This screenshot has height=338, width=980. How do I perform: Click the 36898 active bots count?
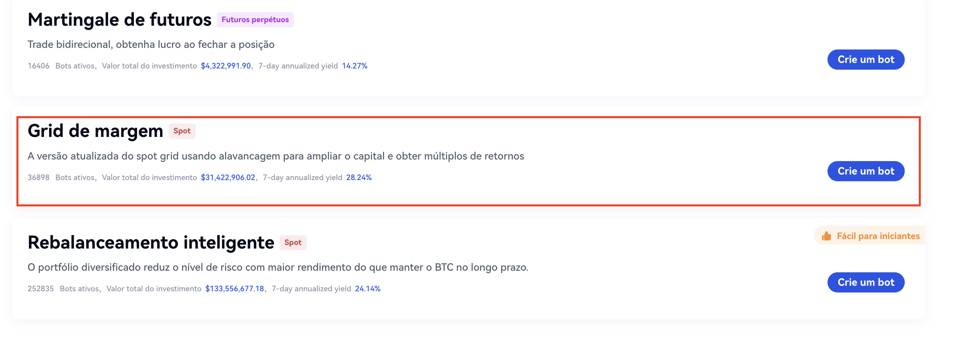tap(38, 178)
